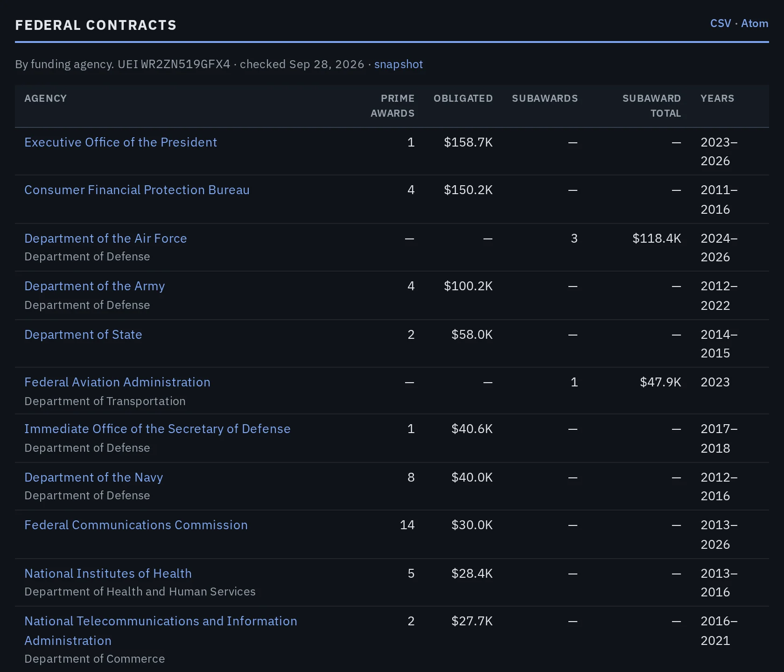784x672 pixels.
Task: Open Federal Aviation Administration agency
Action: point(117,382)
